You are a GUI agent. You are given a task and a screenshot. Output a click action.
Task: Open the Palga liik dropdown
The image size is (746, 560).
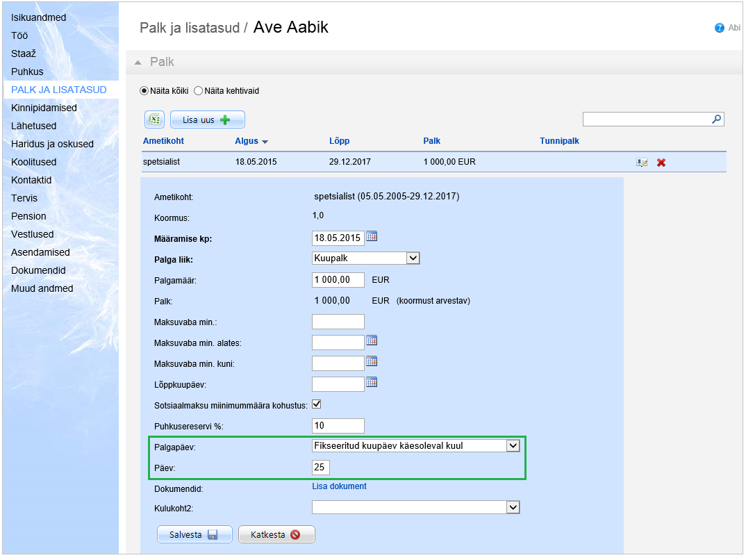413,258
